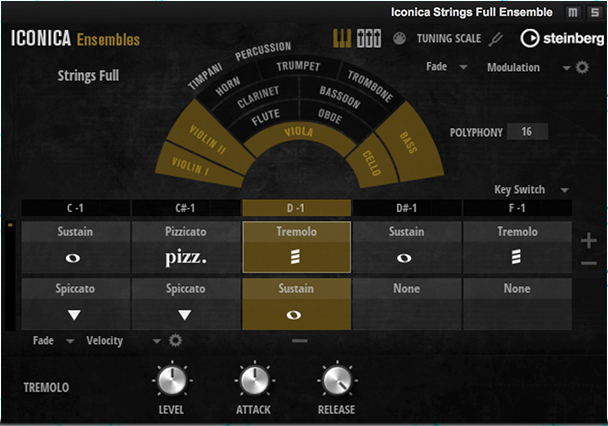Image resolution: width=608 pixels, height=426 pixels.
Task: Click the MIDI connector icon
Action: pyautogui.click(x=399, y=38)
